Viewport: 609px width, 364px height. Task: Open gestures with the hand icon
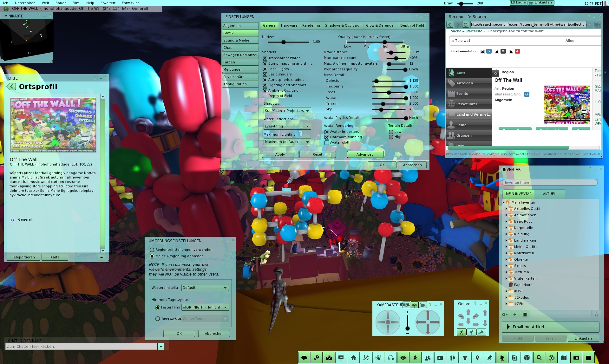coord(378,358)
